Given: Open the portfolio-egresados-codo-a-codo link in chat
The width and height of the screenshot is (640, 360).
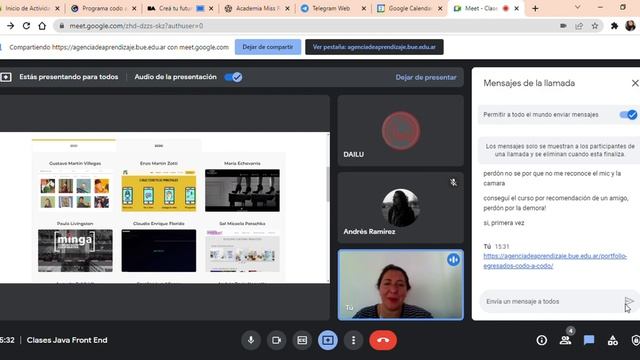Looking at the screenshot, I should (x=555, y=261).
